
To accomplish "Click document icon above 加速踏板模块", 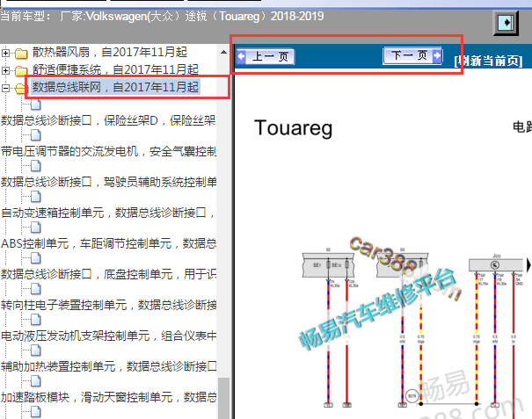I will coord(36,381).
